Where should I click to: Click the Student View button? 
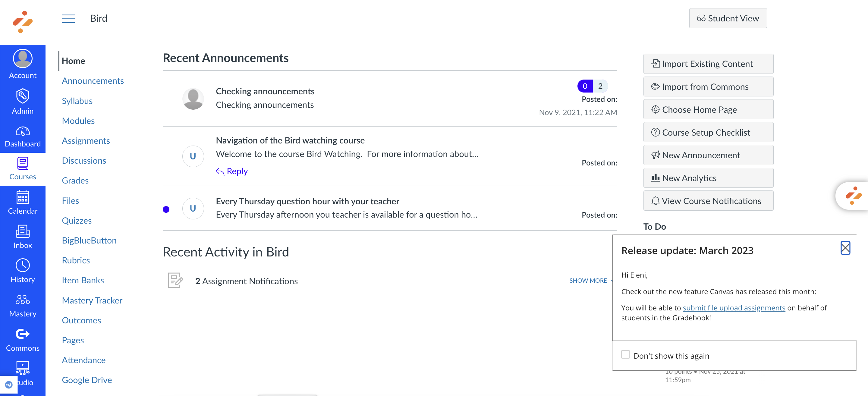pyautogui.click(x=728, y=19)
